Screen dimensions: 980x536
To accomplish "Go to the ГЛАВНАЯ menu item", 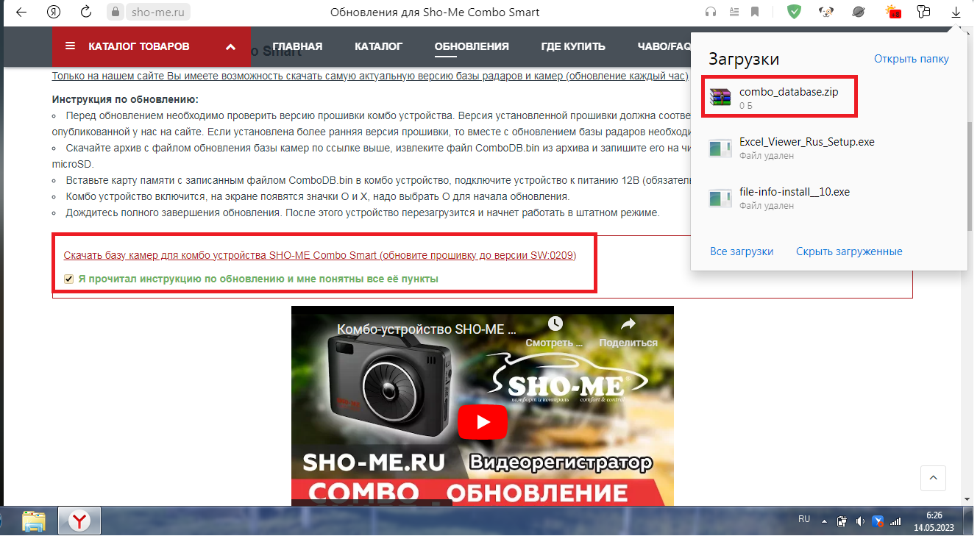I will [x=297, y=46].
